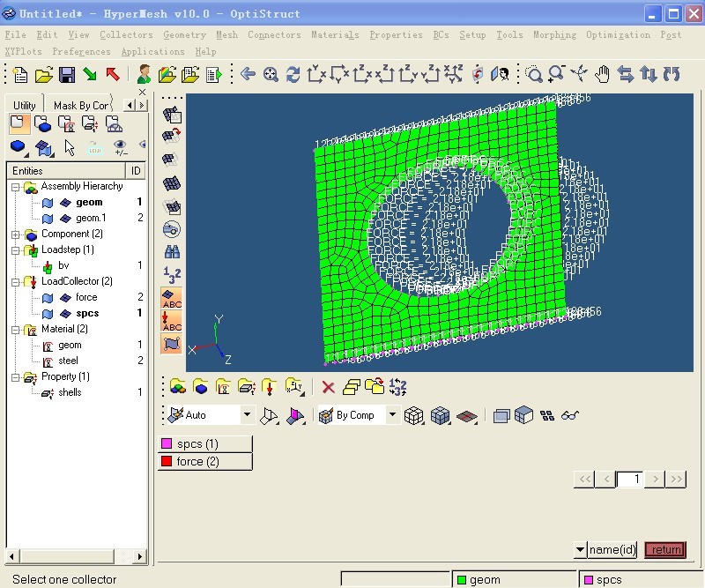Click the model view icon in browser
This screenshot has width=705, height=588.
(x=19, y=123)
